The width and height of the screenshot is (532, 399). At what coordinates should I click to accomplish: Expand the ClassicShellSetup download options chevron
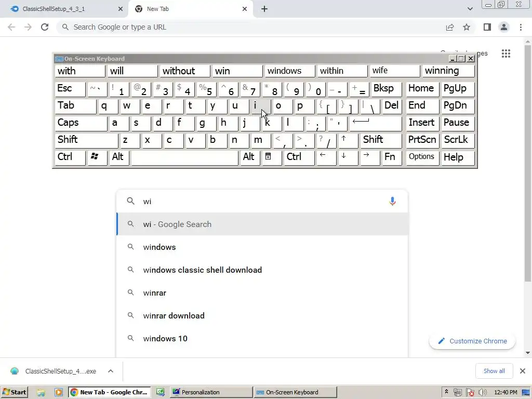(x=111, y=371)
